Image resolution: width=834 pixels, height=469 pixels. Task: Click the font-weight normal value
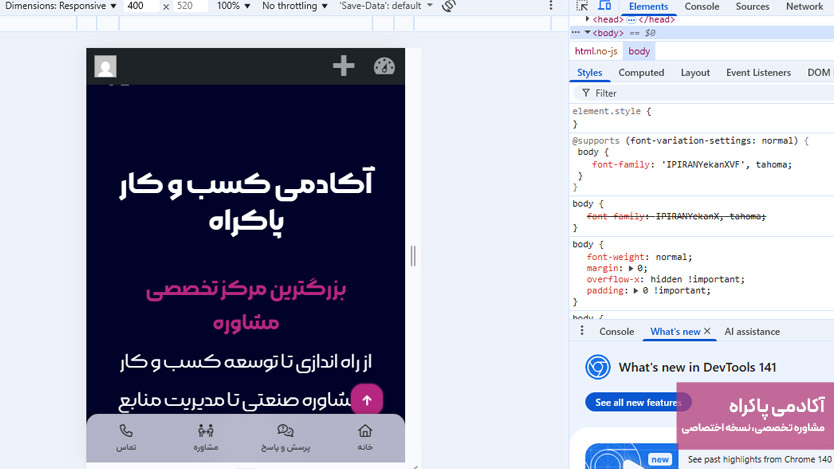click(x=672, y=257)
